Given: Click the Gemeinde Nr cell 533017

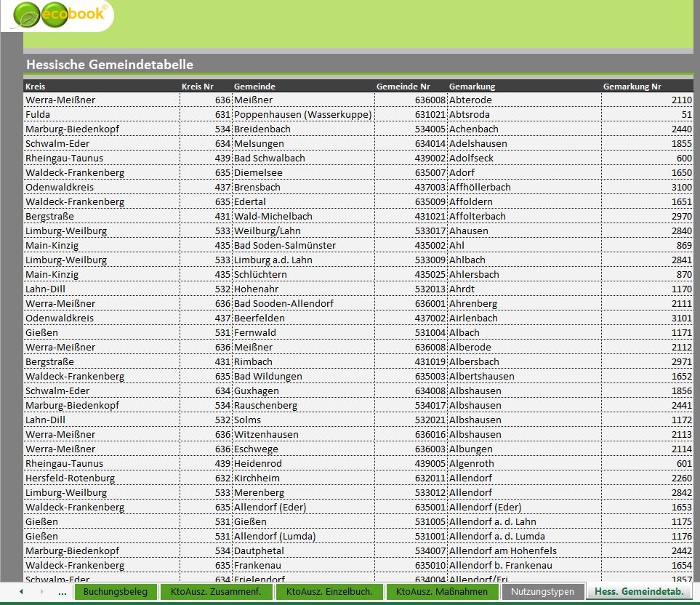Looking at the screenshot, I should coord(430,231).
